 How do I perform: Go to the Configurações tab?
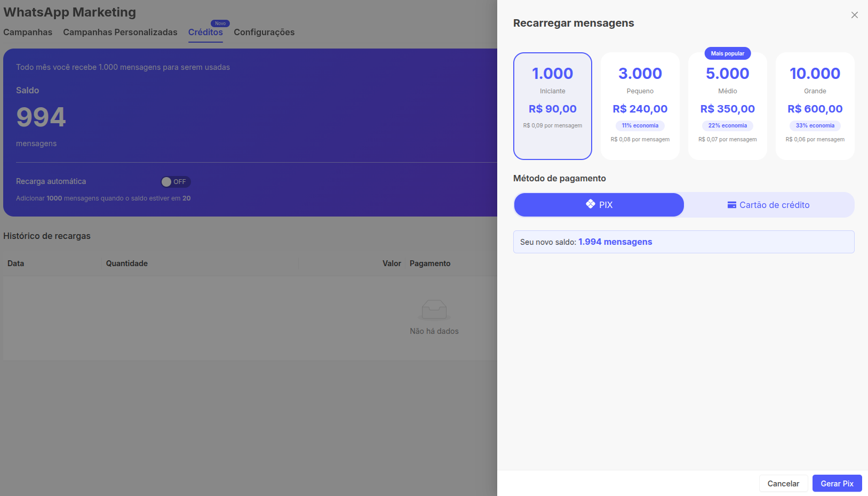coord(264,32)
